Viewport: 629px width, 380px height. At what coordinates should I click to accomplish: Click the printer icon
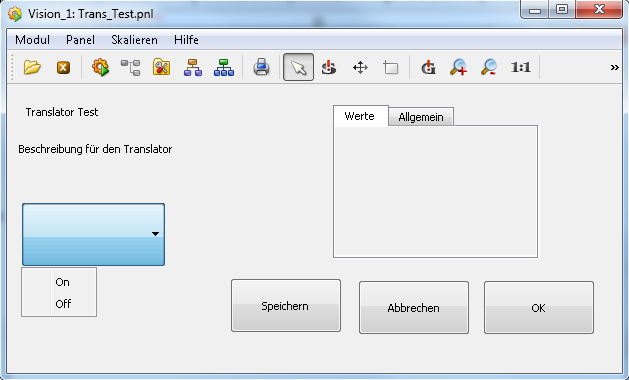[261, 67]
